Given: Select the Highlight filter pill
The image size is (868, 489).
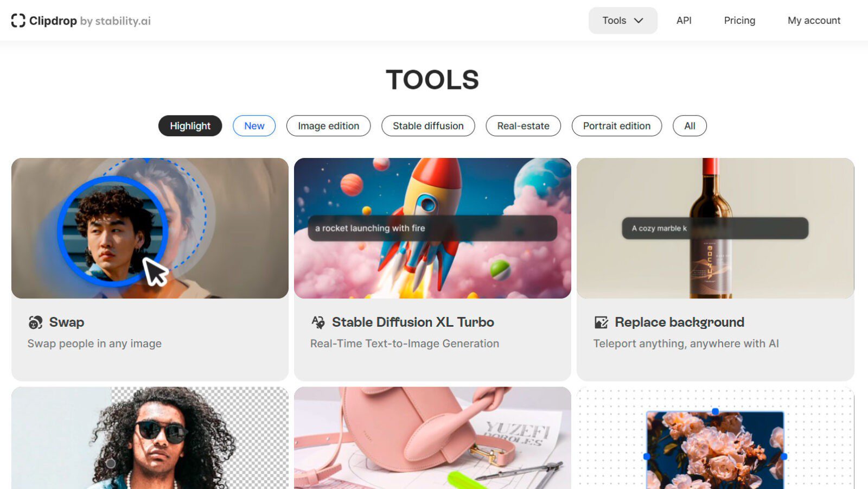Looking at the screenshot, I should pyautogui.click(x=190, y=126).
